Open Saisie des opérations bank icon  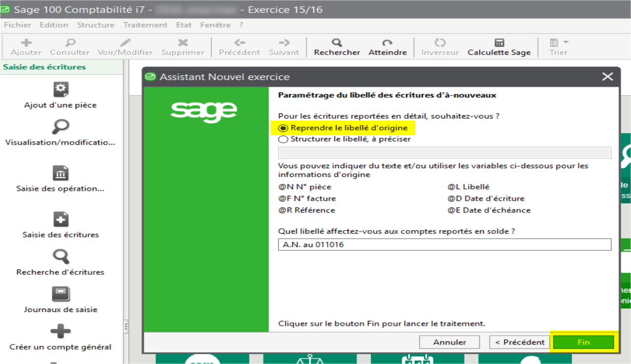pyautogui.click(x=60, y=173)
